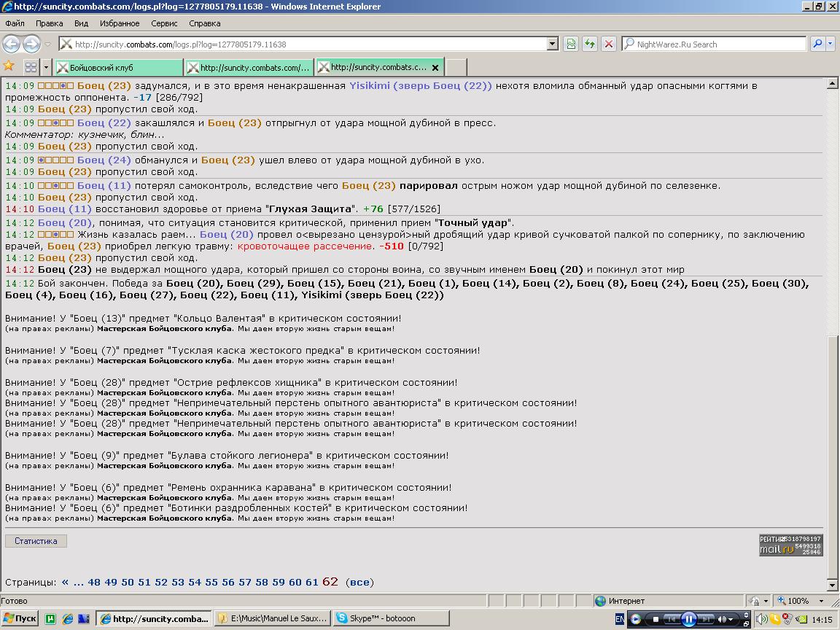
Task: Launch the blue quick launch icon
Action: [x=84, y=619]
